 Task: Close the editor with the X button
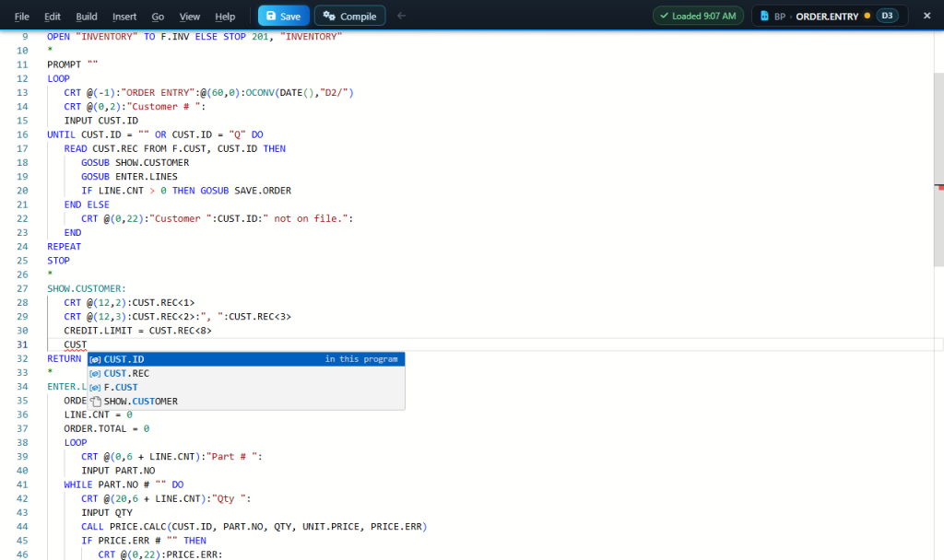click(927, 16)
